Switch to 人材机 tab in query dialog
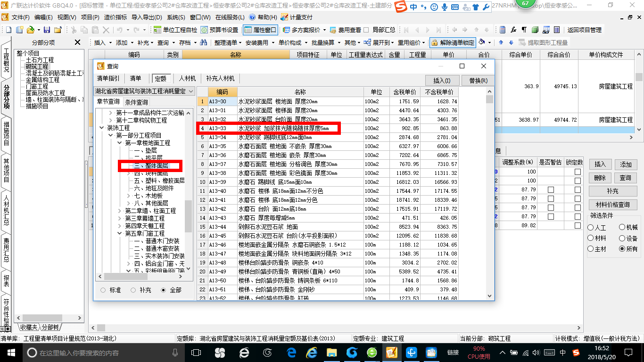The width and height of the screenshot is (644, 362). tap(187, 78)
